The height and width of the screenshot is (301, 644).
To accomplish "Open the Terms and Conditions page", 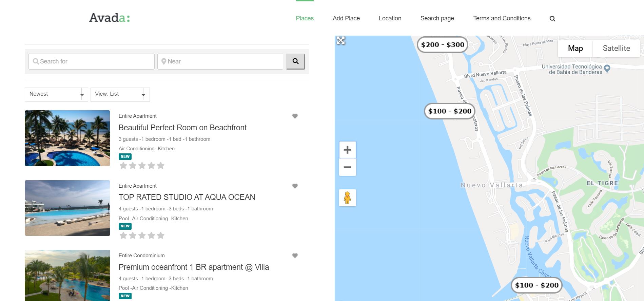I will [x=502, y=18].
